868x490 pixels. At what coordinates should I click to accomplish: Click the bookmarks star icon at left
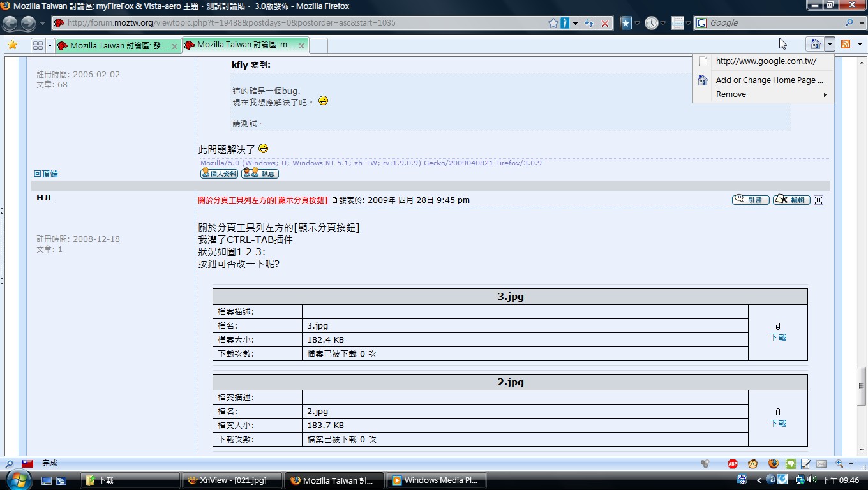[x=12, y=45]
